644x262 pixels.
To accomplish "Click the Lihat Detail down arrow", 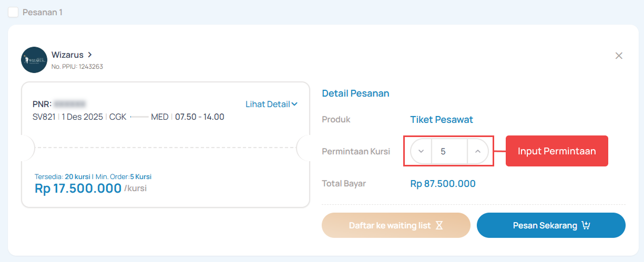I will pos(294,104).
